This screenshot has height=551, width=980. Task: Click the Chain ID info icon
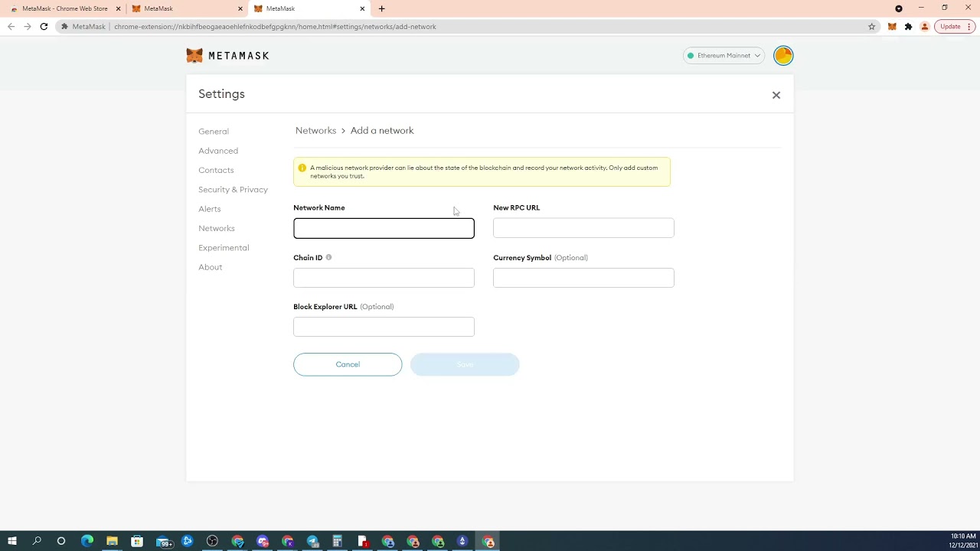(328, 258)
